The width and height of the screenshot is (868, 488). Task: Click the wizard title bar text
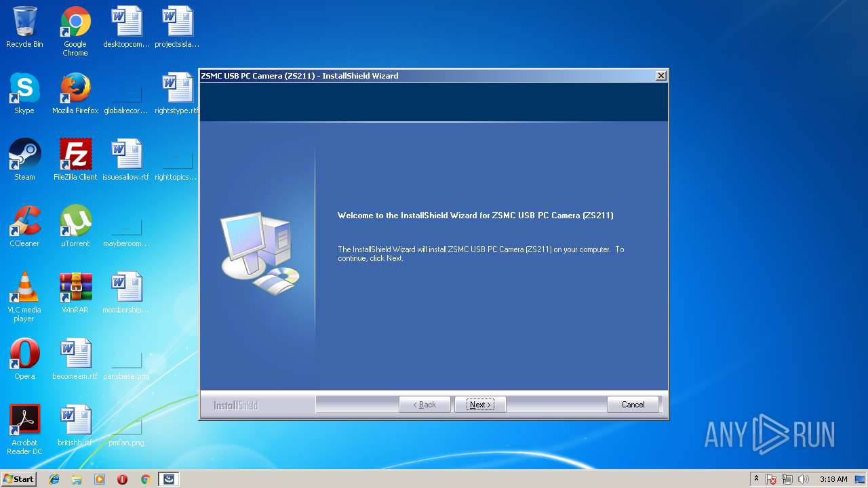(300, 76)
